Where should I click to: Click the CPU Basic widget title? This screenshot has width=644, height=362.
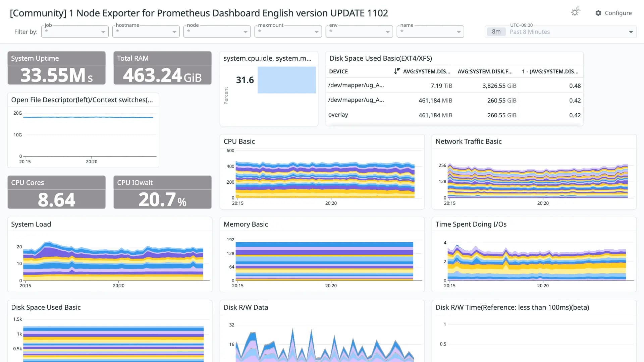tap(239, 141)
